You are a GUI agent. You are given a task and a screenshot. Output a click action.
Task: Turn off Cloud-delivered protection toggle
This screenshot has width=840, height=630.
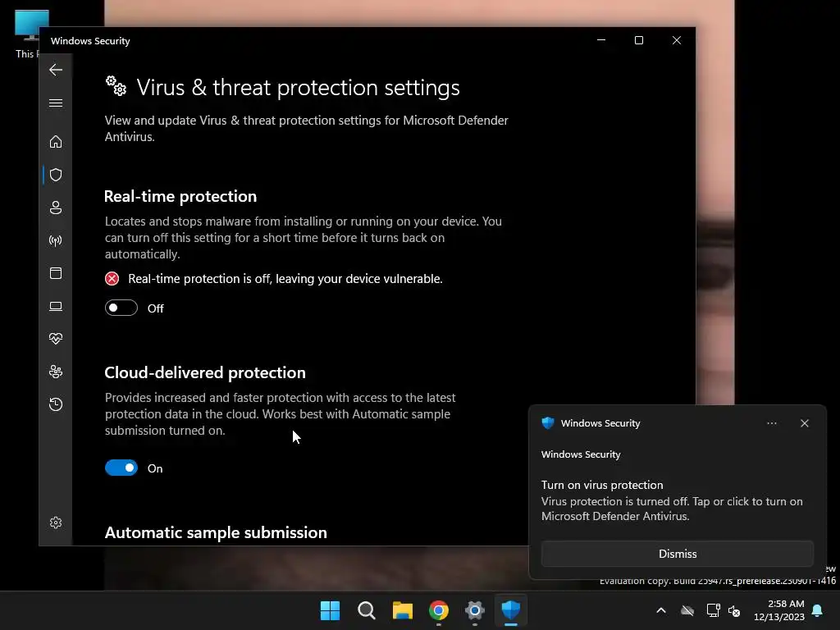tap(121, 468)
